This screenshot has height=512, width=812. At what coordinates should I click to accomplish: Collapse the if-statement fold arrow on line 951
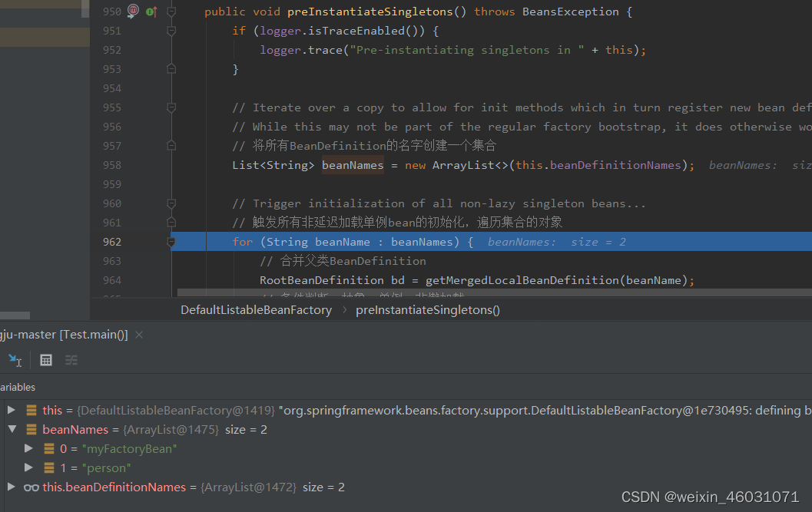171,31
